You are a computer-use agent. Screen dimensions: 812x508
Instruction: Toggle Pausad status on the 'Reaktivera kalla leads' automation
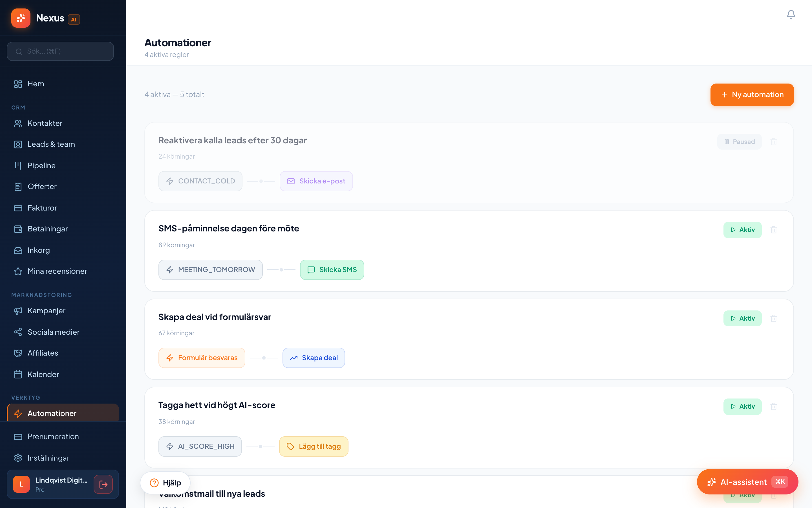(x=739, y=142)
